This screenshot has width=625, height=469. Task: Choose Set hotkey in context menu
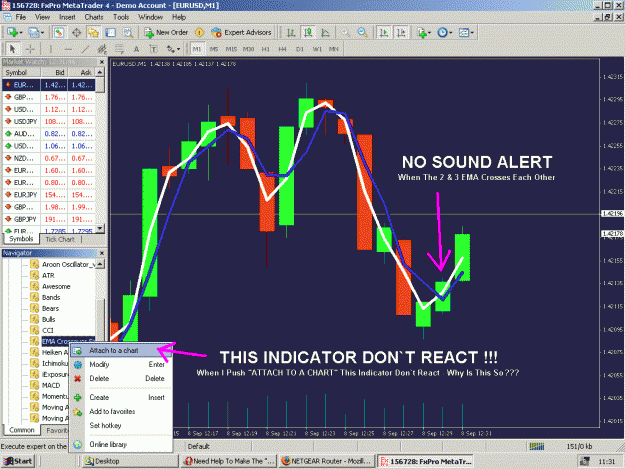(121, 426)
